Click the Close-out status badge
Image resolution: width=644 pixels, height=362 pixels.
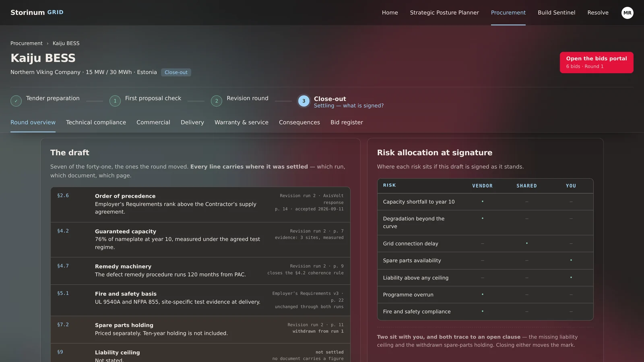tap(176, 72)
